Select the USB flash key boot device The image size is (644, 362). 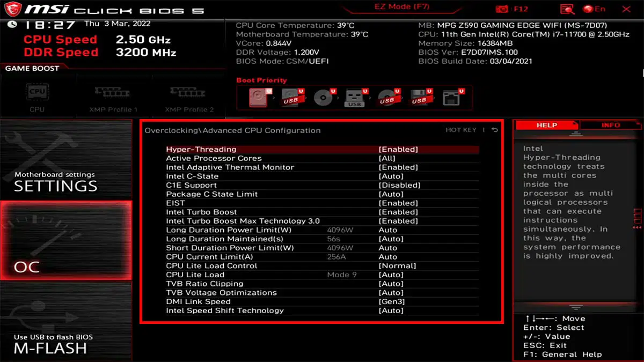tap(357, 97)
